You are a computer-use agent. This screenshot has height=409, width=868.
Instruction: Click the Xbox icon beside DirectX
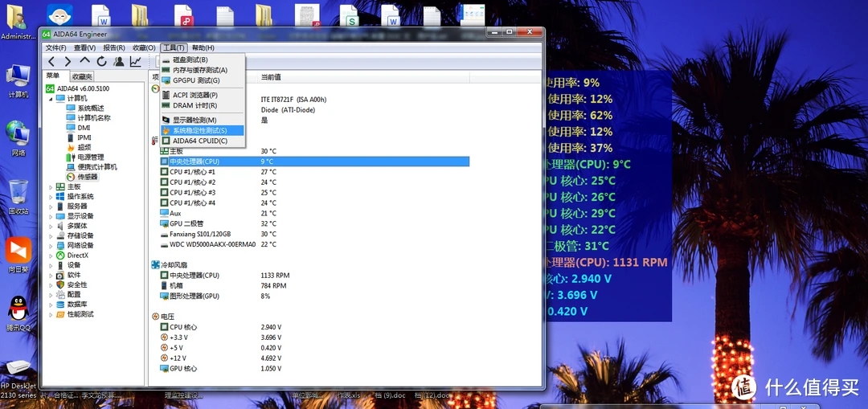click(60, 256)
